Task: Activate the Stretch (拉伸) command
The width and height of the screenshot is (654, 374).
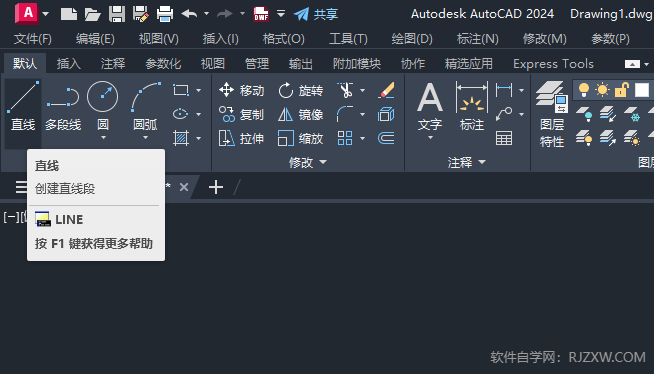Action: 241,138
